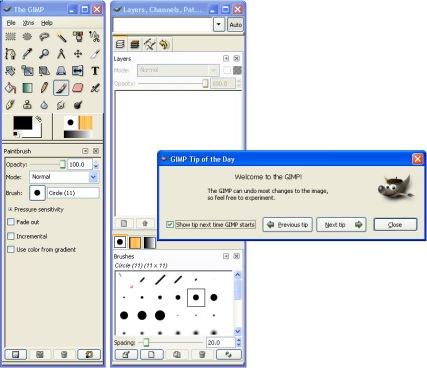Choose the Clone stamp tool

pos(27,105)
